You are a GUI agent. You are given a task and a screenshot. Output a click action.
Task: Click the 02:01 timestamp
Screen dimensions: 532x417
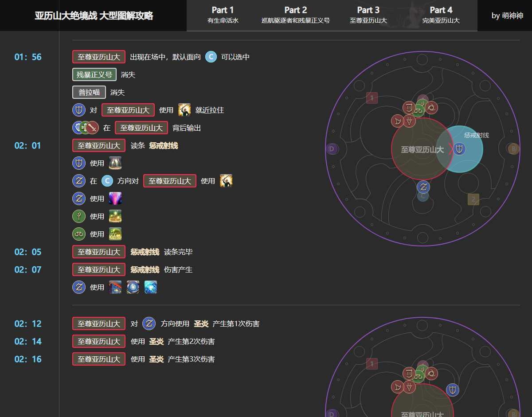[x=28, y=146]
